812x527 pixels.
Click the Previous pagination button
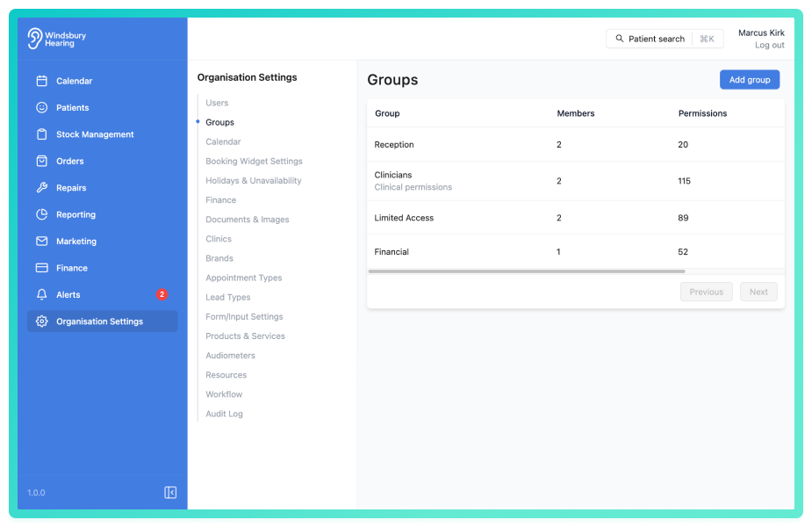[x=707, y=292]
